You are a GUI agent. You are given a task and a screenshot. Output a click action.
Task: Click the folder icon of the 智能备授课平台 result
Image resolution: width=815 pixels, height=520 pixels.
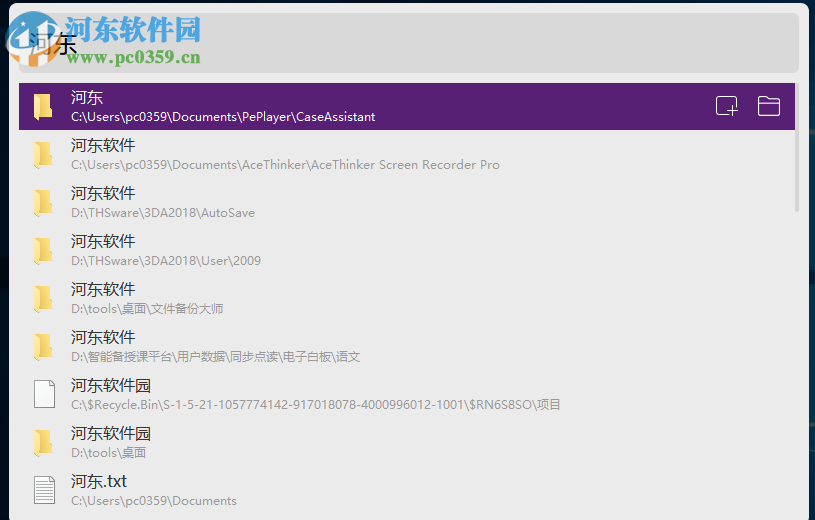point(43,347)
